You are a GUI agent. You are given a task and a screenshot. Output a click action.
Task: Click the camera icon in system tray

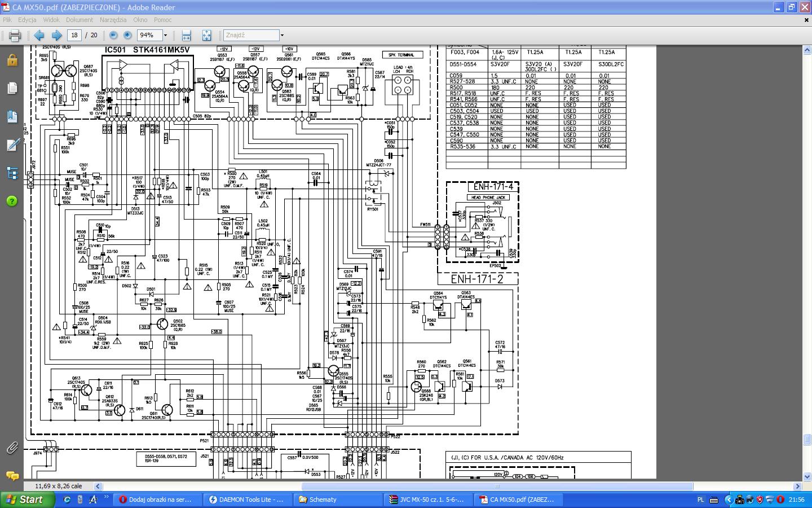pyautogui.click(x=740, y=500)
